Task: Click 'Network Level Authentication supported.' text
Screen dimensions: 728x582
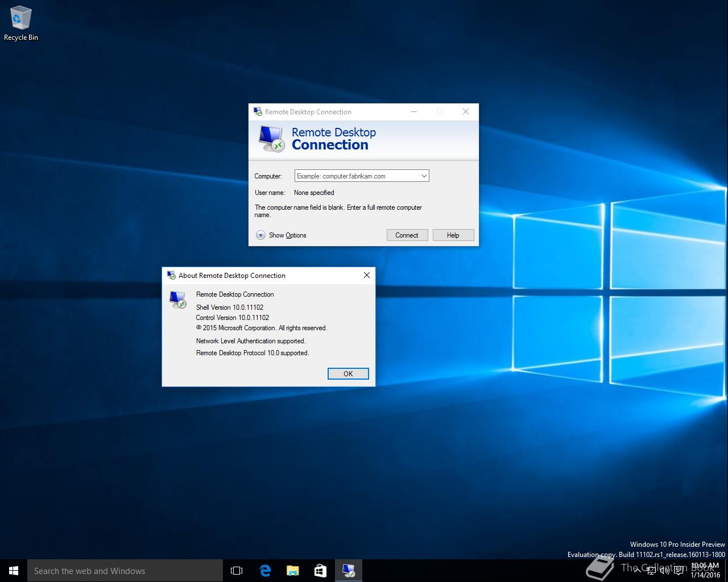Action: (x=251, y=341)
